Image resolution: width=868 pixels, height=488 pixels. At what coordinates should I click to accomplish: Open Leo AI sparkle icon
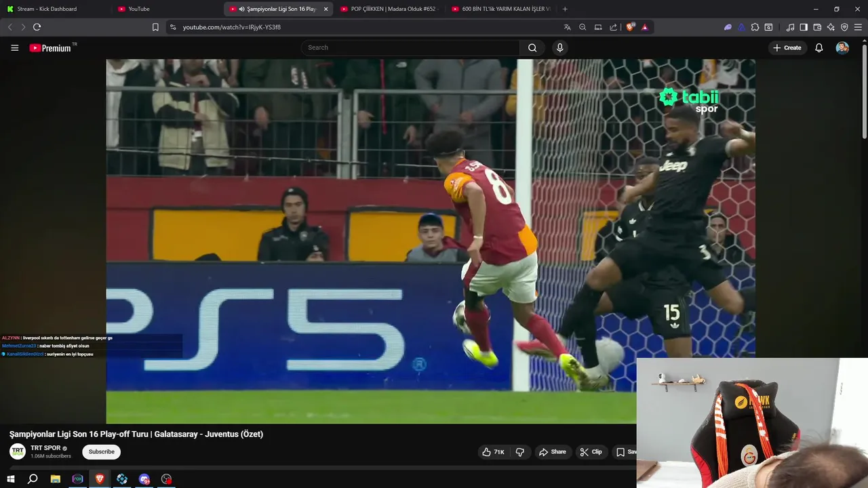tap(831, 27)
